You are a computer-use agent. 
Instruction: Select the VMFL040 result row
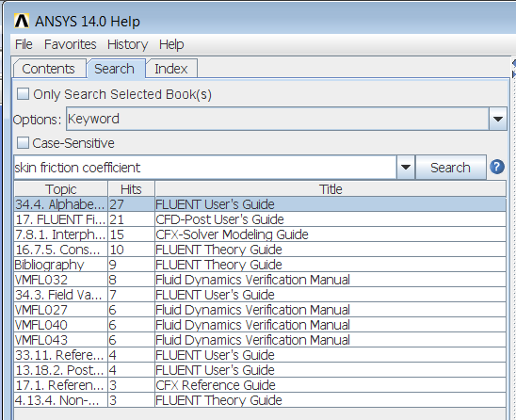[x=260, y=325]
